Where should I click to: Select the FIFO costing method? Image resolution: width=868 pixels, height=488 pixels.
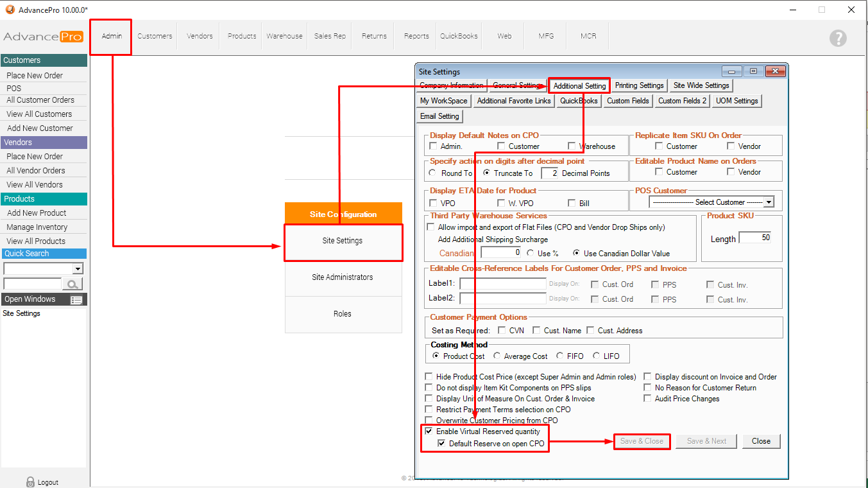tap(560, 356)
